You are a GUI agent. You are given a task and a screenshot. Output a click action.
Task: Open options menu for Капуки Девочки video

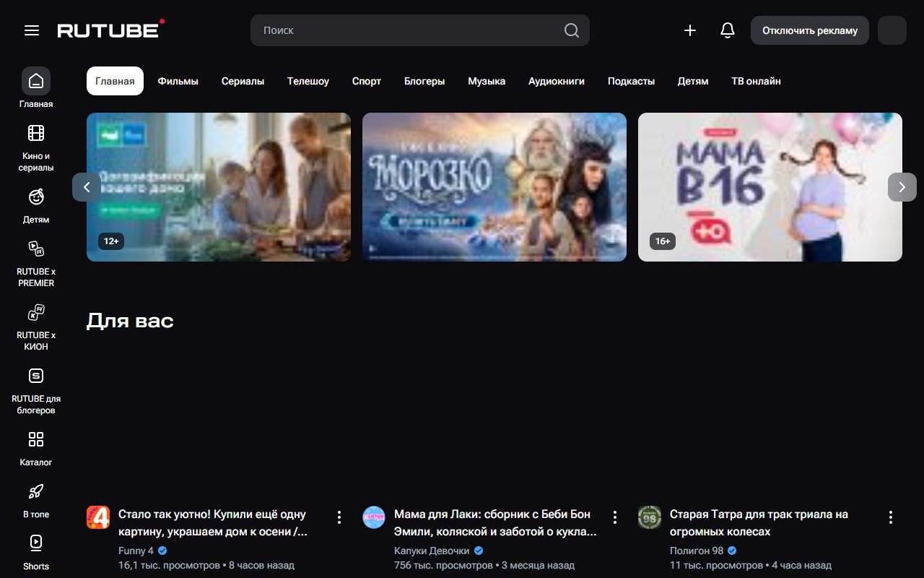tap(615, 517)
